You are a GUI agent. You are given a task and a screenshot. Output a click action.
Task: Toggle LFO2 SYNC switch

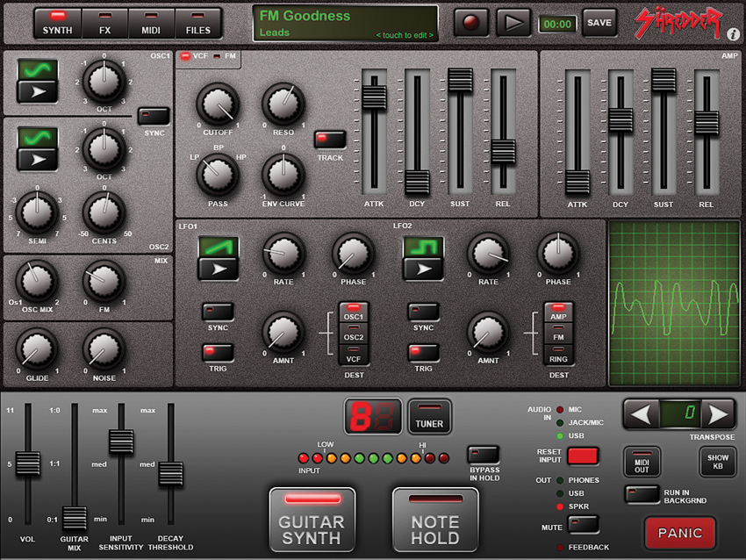(x=423, y=312)
